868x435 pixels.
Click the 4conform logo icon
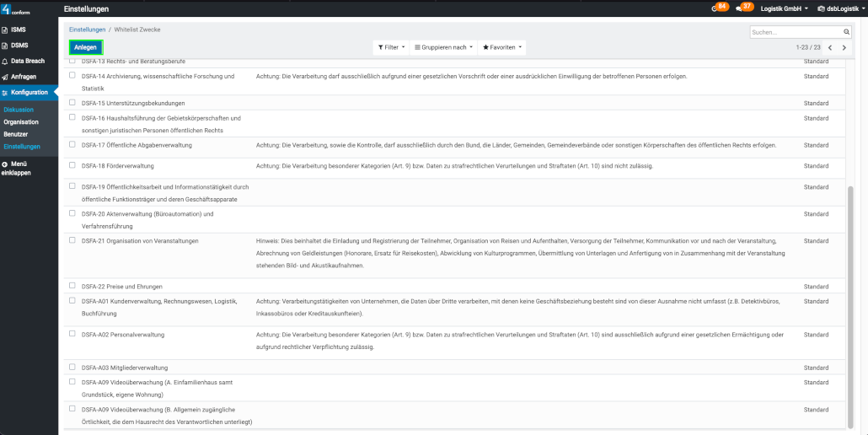6,8
